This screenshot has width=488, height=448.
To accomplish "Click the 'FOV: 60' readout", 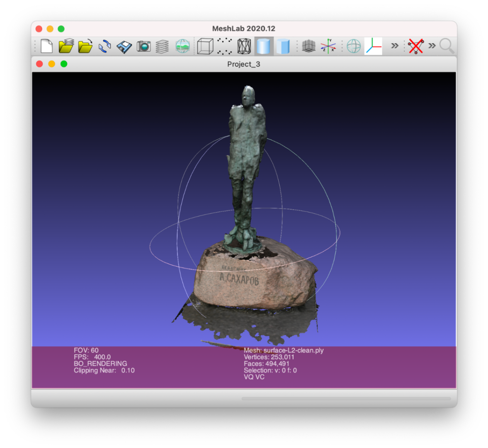I will (86, 350).
